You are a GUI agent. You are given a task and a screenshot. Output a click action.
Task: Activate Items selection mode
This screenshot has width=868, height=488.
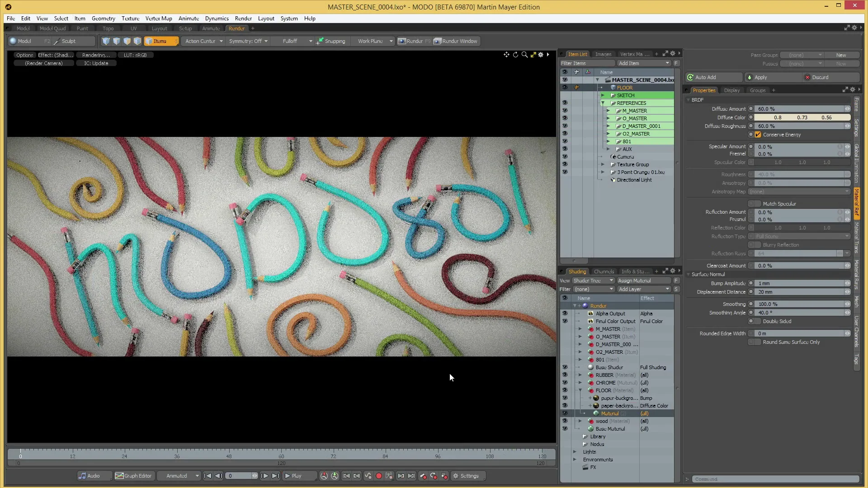[160, 41]
